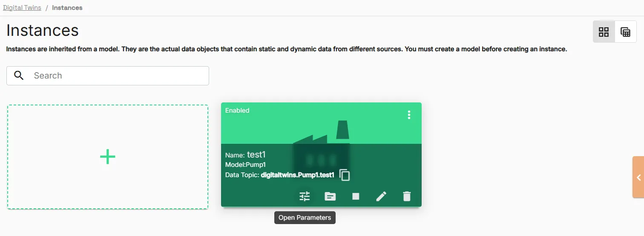This screenshot has height=236, width=644.
Task: Click the Instances breadcrumb item
Action: click(x=67, y=8)
